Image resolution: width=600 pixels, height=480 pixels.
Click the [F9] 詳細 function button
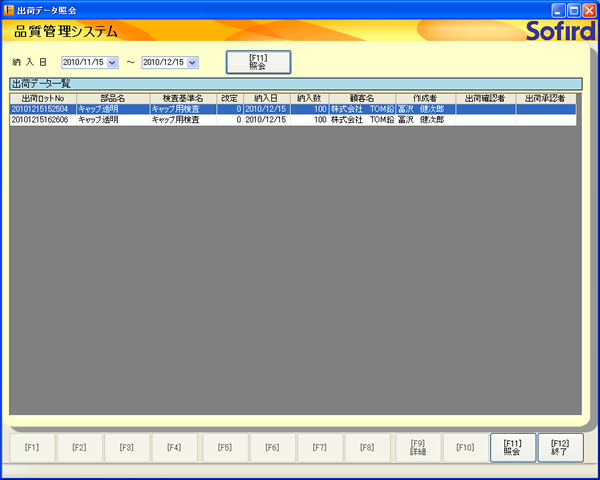coord(418,447)
